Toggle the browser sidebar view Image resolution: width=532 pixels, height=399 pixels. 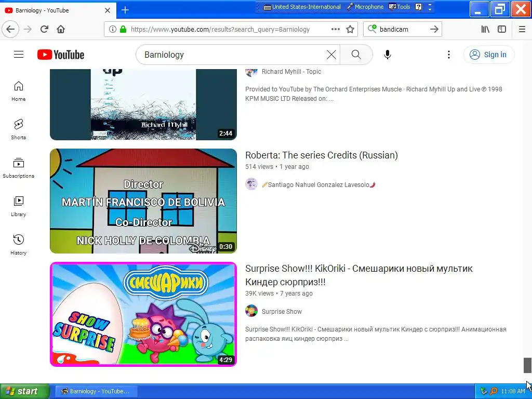click(x=502, y=29)
